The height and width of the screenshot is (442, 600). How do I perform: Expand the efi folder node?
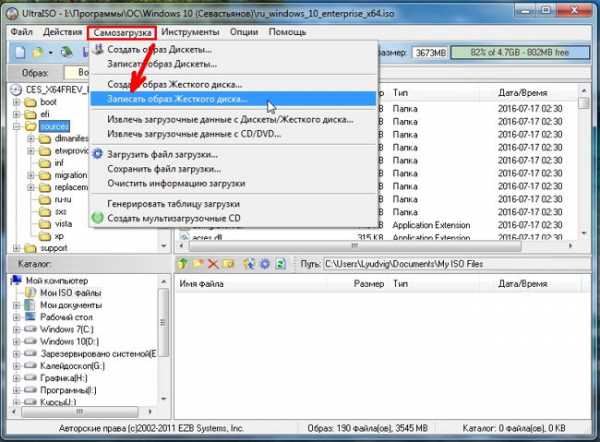pyautogui.click(x=16, y=114)
